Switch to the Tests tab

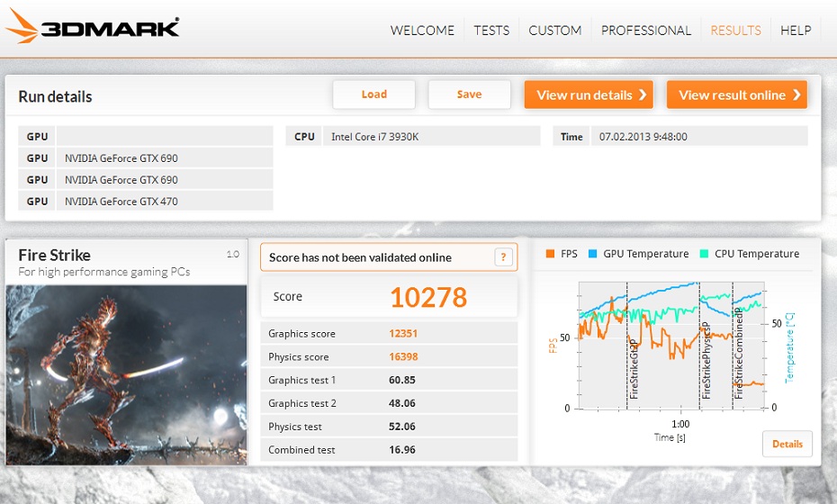(491, 31)
